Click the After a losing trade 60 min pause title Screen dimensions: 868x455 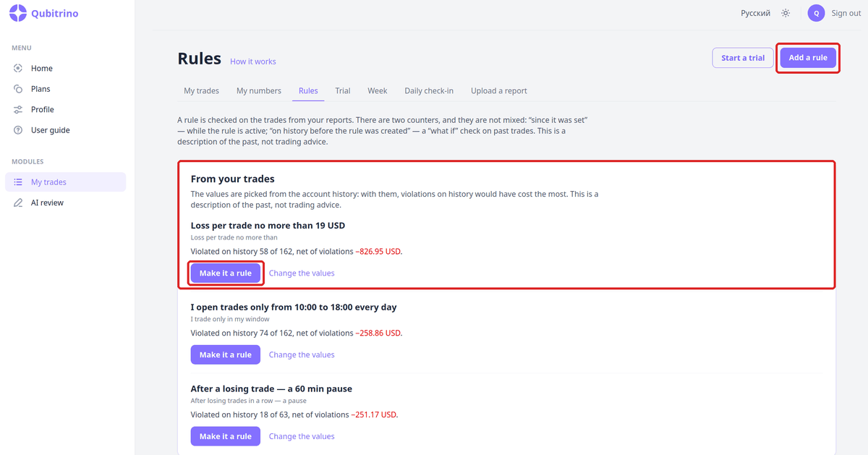click(271, 389)
